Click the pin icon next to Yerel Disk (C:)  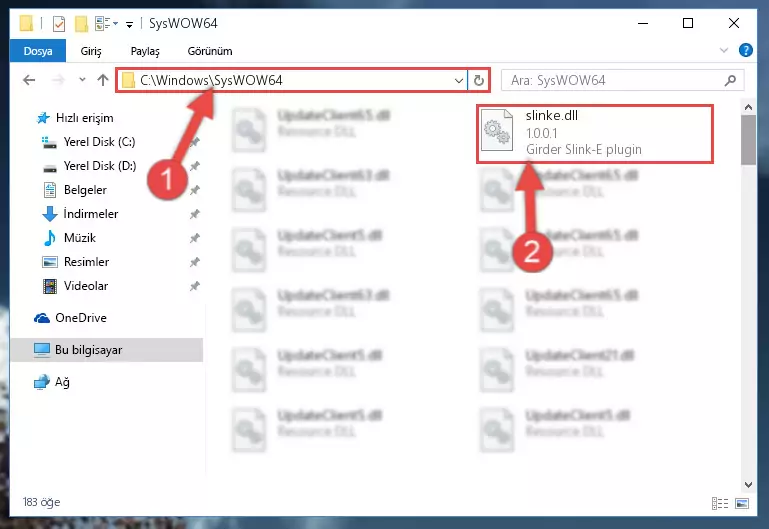[x=195, y=142]
